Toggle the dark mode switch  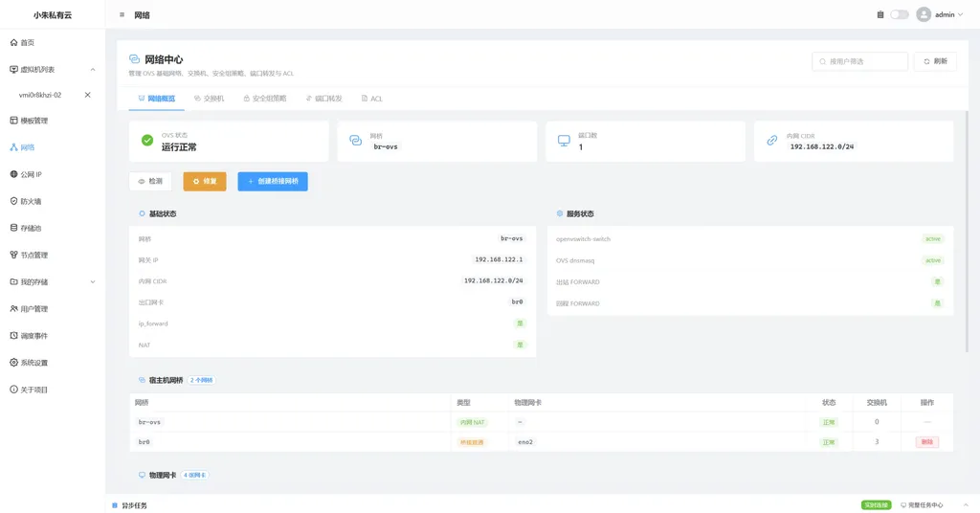pos(900,14)
